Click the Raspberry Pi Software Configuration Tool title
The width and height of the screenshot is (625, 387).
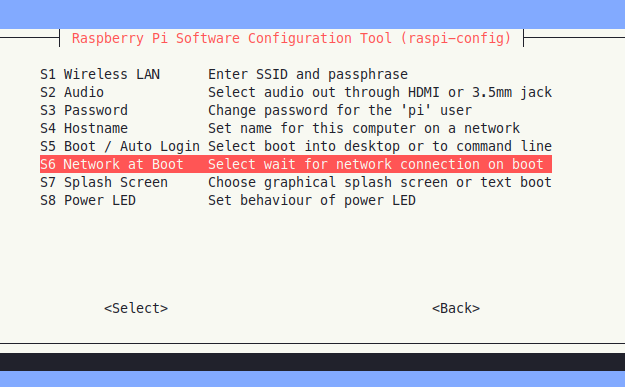coord(291,38)
